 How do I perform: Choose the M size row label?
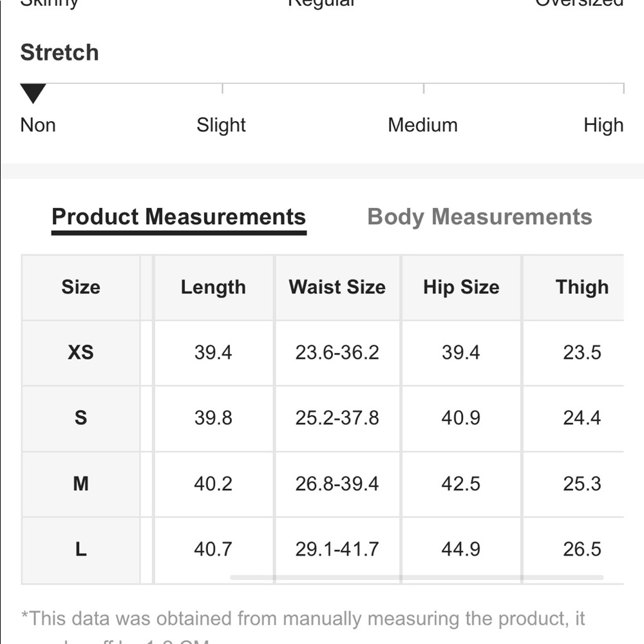80,484
